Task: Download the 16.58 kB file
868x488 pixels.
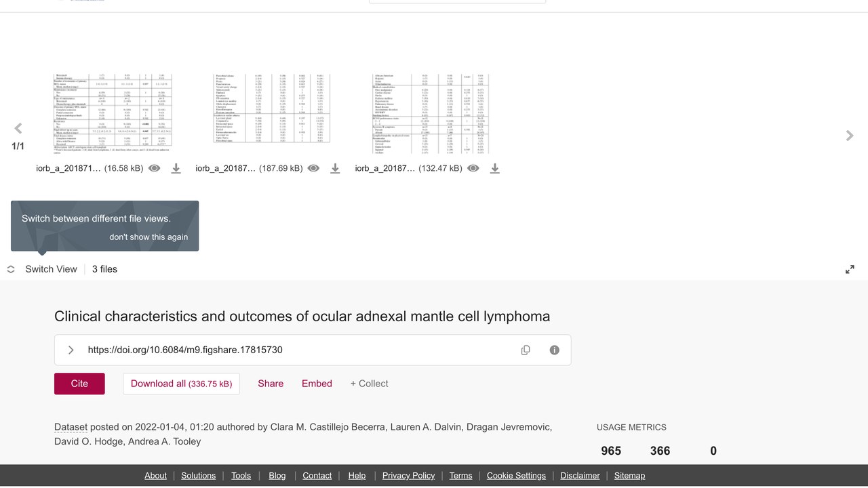Action: tap(176, 168)
